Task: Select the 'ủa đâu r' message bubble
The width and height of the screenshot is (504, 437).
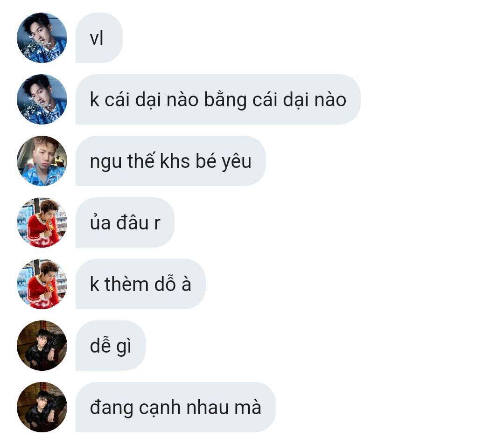Action: tap(125, 222)
